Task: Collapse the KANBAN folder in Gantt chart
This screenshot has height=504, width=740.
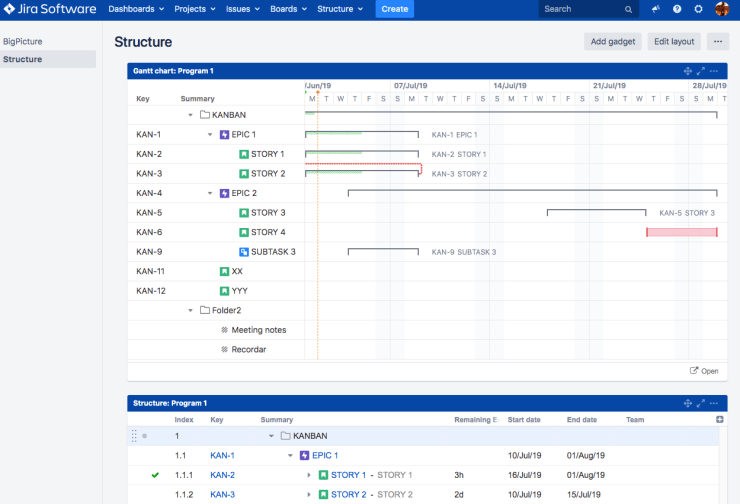Action: pos(191,115)
